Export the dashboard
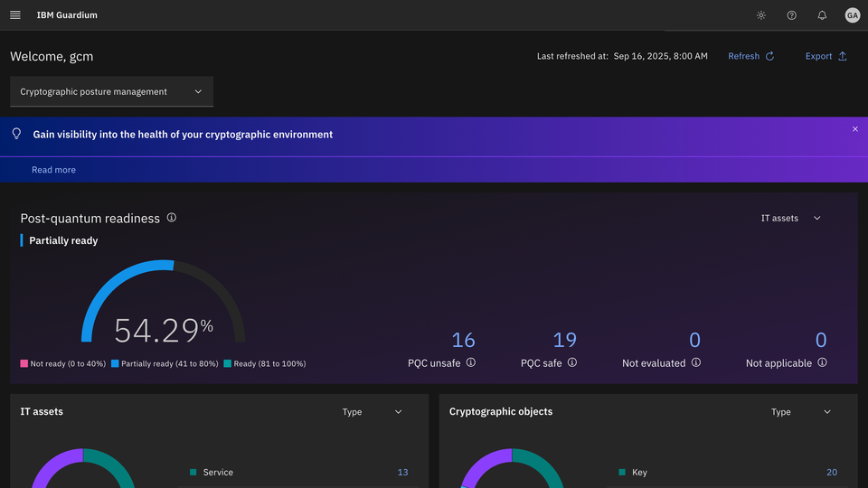The image size is (868, 488). click(826, 56)
